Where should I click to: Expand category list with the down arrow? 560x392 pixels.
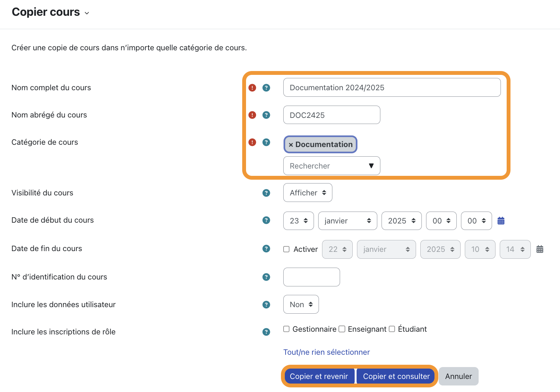[371, 166]
